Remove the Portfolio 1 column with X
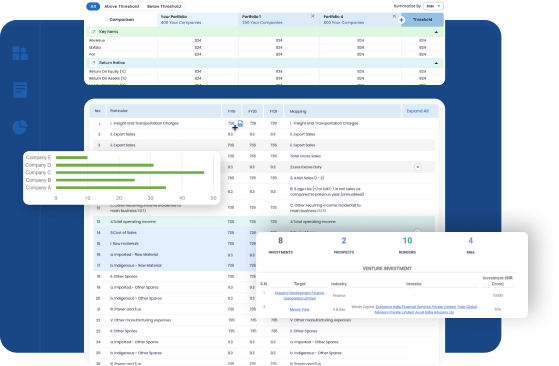Screen dimensions: 559x366 click(313, 16)
